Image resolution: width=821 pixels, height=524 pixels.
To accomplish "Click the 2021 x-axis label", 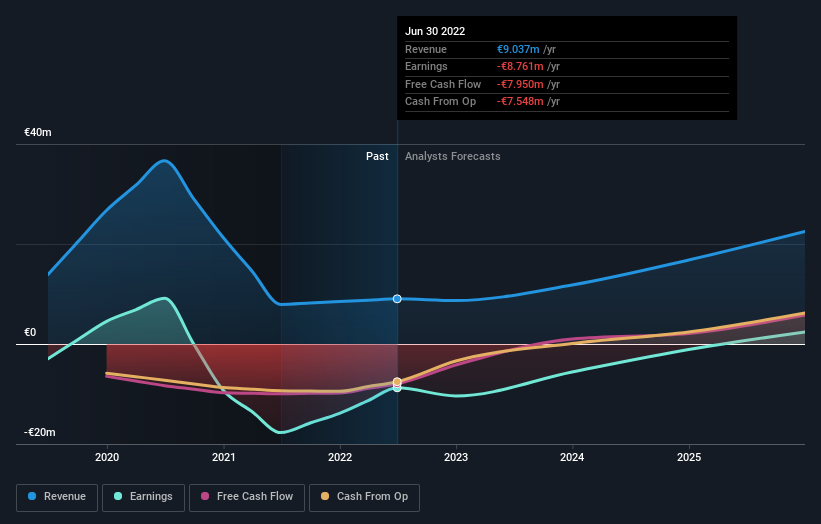I will (x=224, y=457).
